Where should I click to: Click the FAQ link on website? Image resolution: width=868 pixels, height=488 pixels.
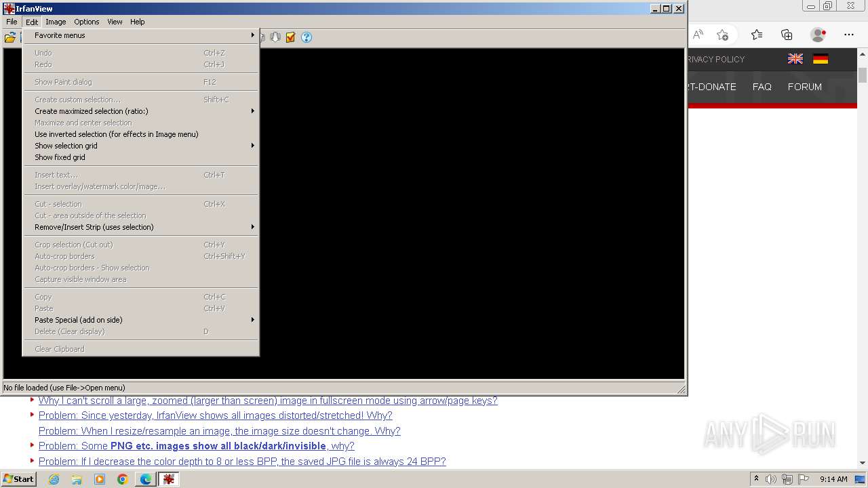[762, 87]
